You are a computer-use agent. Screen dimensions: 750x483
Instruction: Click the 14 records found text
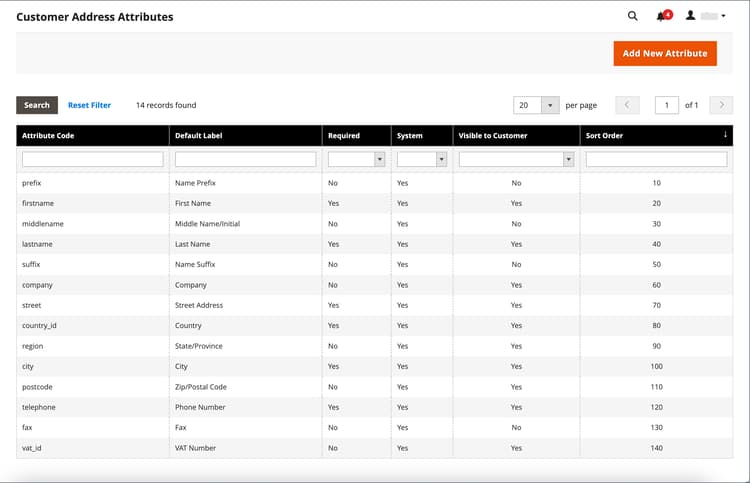pyautogui.click(x=166, y=105)
